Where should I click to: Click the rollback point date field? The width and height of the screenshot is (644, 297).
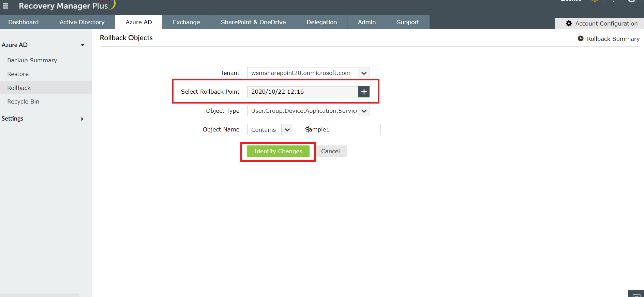tap(303, 92)
